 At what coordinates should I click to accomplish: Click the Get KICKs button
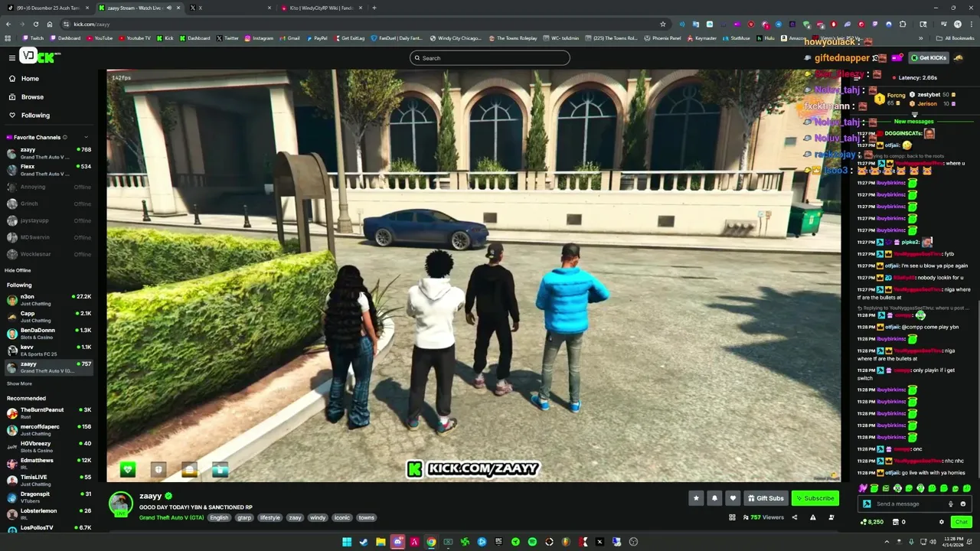pos(929,58)
